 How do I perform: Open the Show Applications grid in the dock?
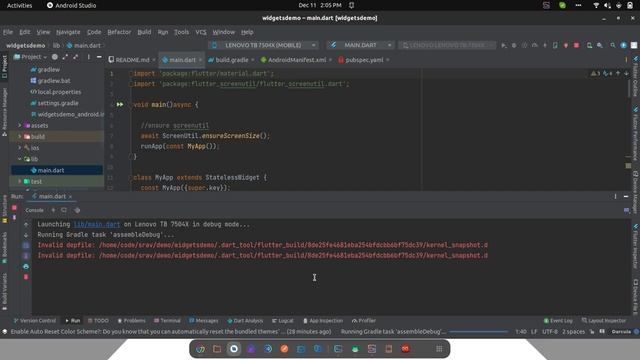pos(439,349)
